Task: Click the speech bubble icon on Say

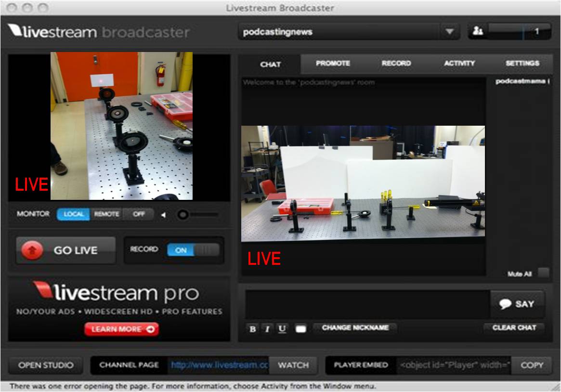Action: [505, 304]
